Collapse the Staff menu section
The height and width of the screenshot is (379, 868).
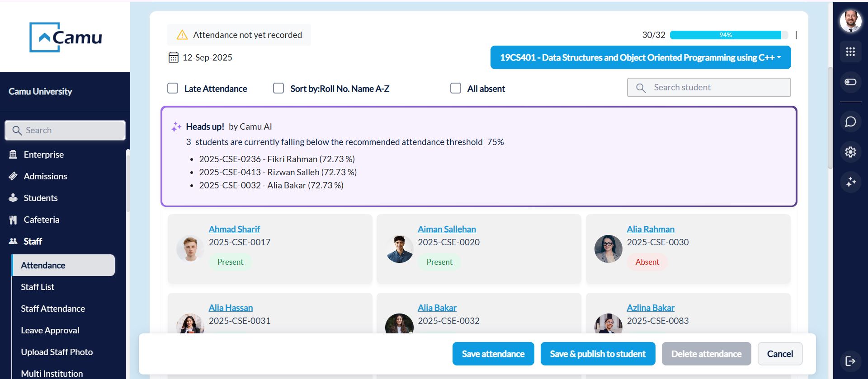pyautogui.click(x=33, y=241)
